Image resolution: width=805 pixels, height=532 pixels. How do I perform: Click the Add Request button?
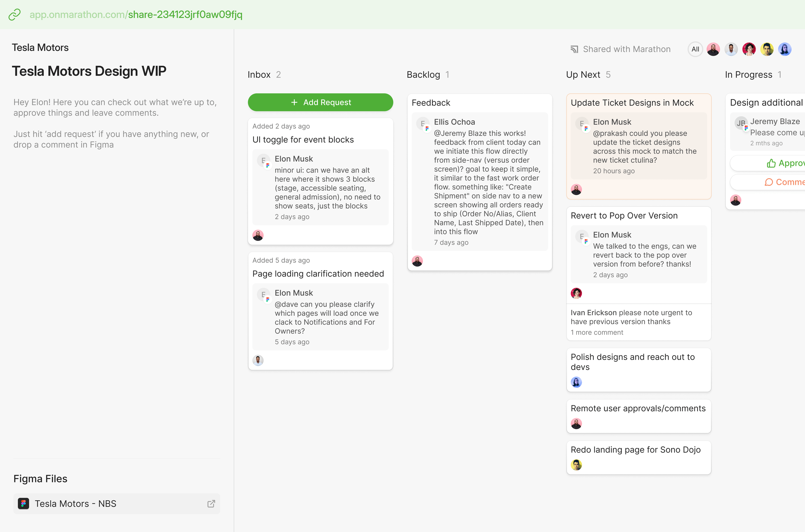pyautogui.click(x=320, y=103)
